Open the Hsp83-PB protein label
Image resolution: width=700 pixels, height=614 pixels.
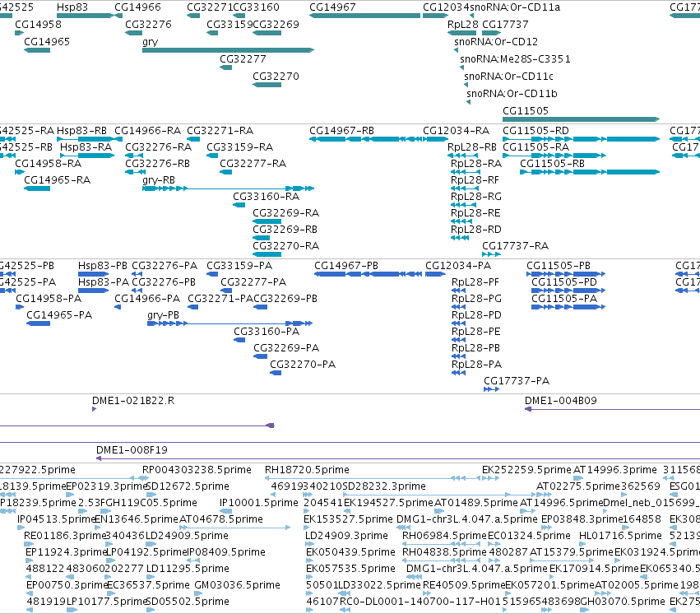[x=103, y=266]
